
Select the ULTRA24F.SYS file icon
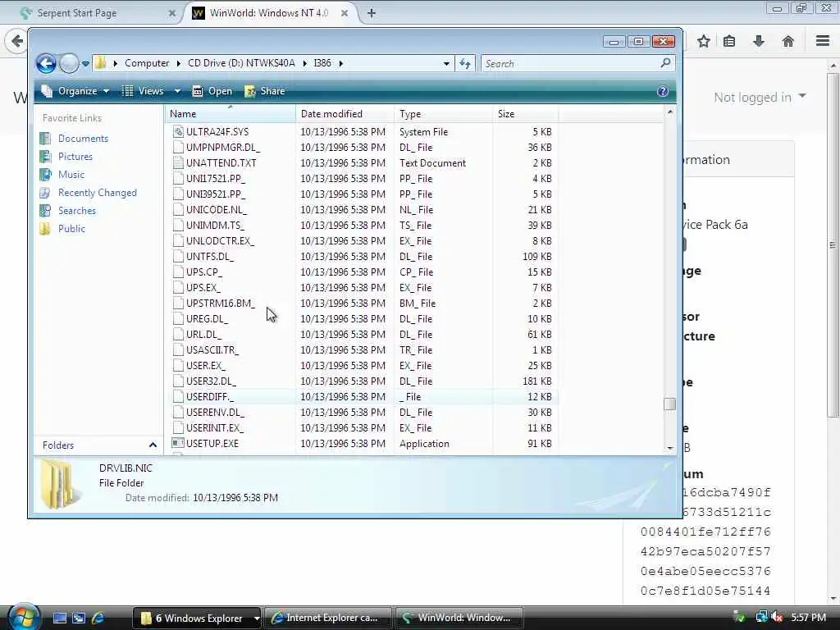(178, 131)
